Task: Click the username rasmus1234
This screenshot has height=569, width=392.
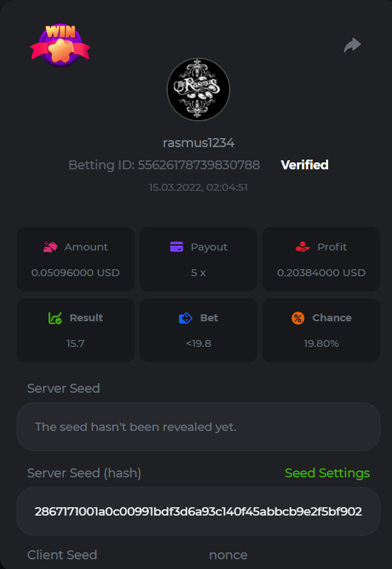Action: pyautogui.click(x=198, y=143)
